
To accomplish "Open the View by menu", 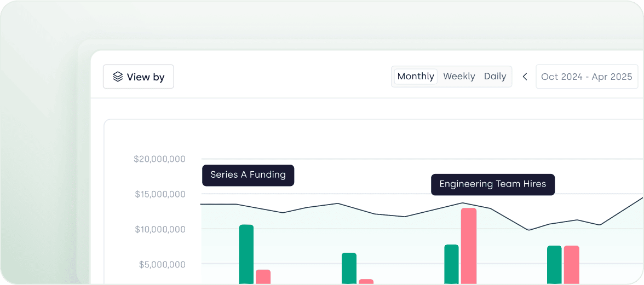I will (139, 77).
